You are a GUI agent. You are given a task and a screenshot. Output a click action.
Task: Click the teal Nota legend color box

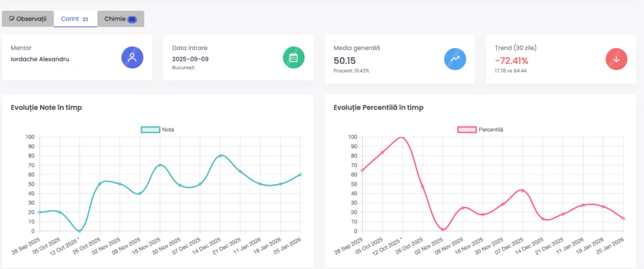pyautogui.click(x=151, y=130)
